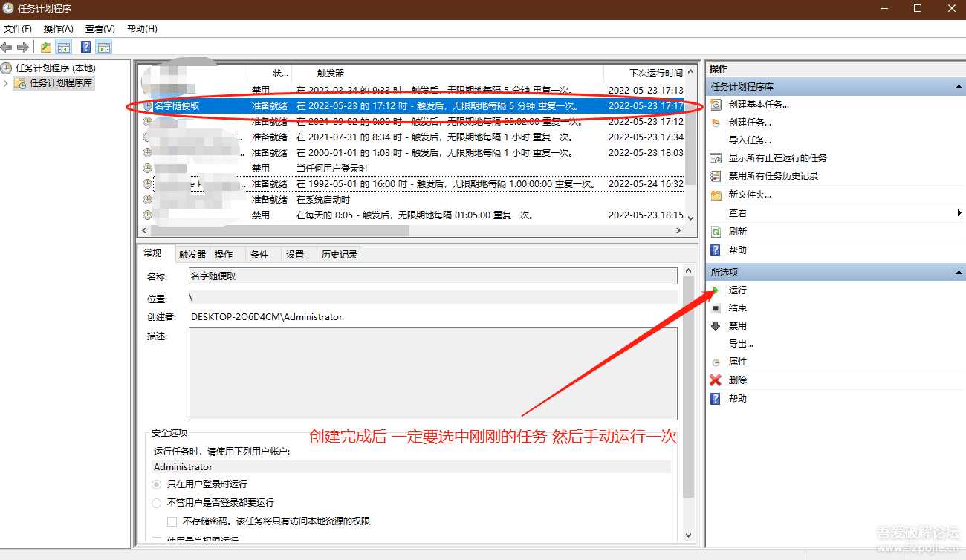Select radio button 不管用户是否登录都要运行
The image size is (966, 560).
[156, 502]
